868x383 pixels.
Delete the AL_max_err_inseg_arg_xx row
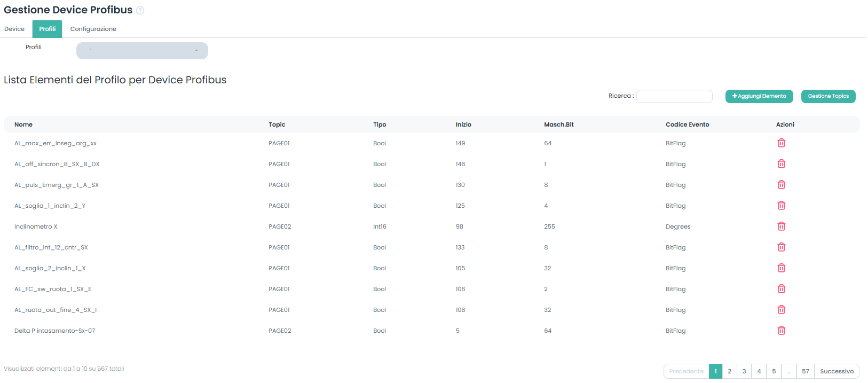[x=781, y=143]
